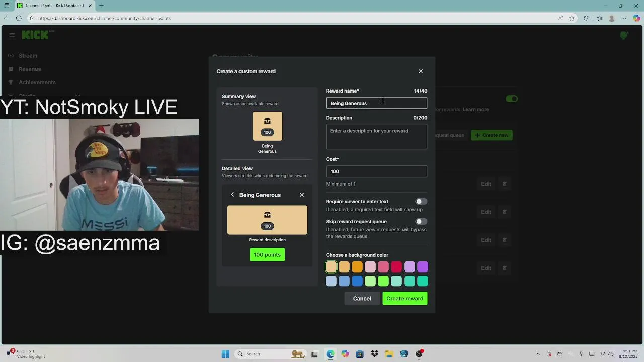Screen dimensions: 644x362
Task: Close the Create a custom reward dialog
Action: point(421,71)
